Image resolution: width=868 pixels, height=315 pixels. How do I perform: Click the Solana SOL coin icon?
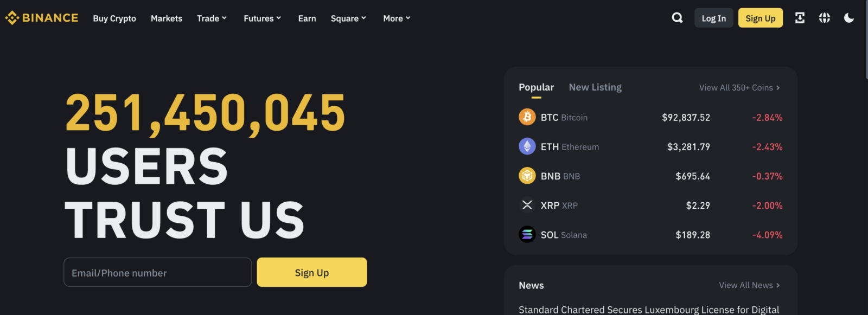click(x=527, y=235)
